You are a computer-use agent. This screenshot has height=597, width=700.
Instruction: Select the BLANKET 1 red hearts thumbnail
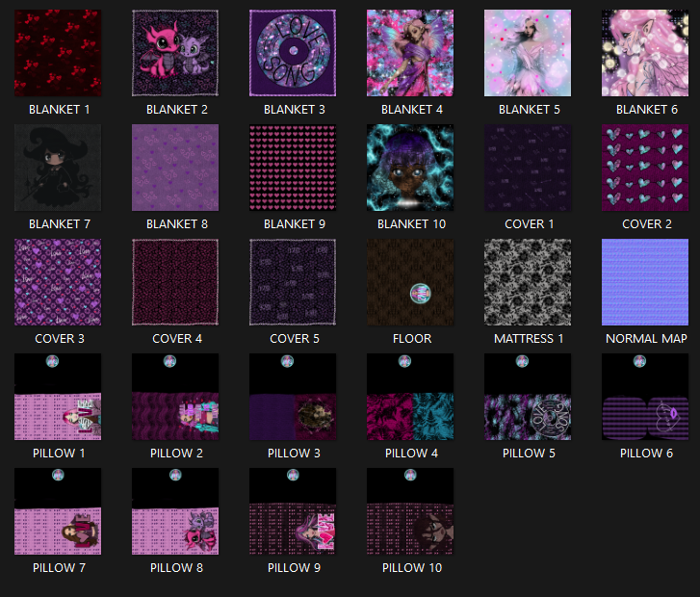(59, 53)
